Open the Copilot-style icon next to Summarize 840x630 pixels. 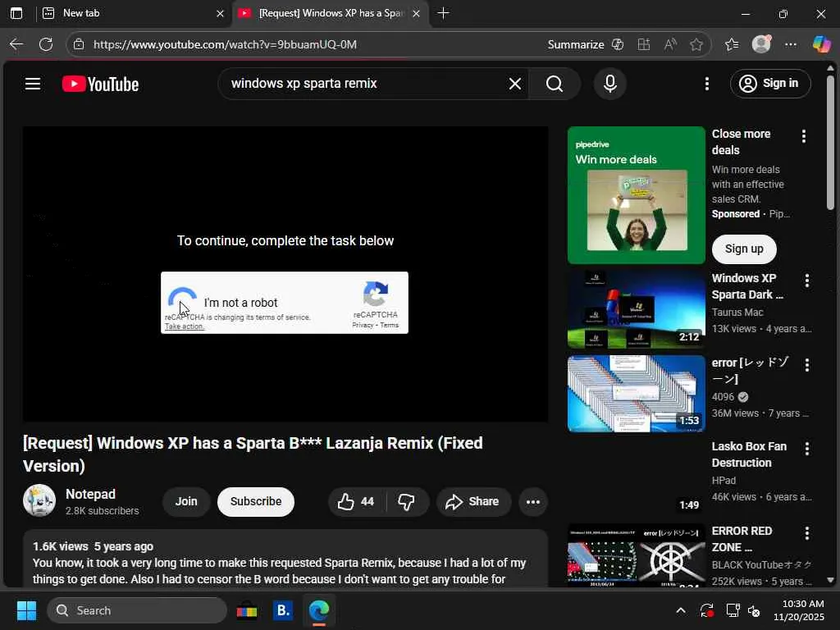[x=617, y=44]
